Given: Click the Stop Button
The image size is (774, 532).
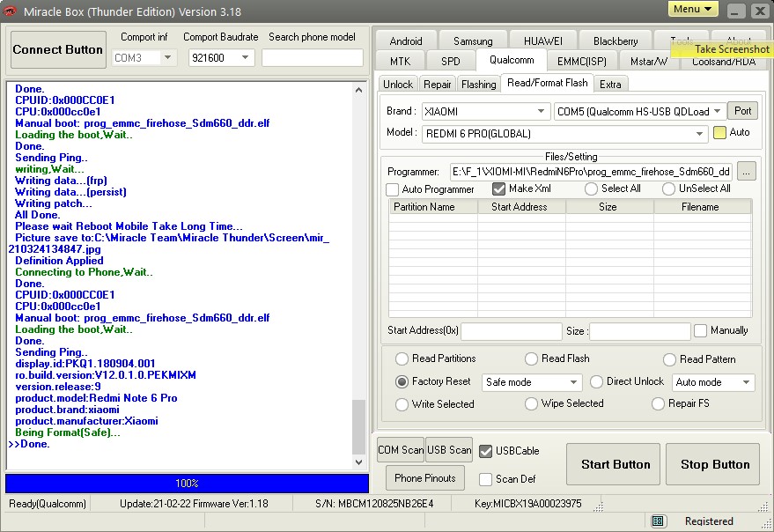Looking at the screenshot, I should tap(712, 464).
